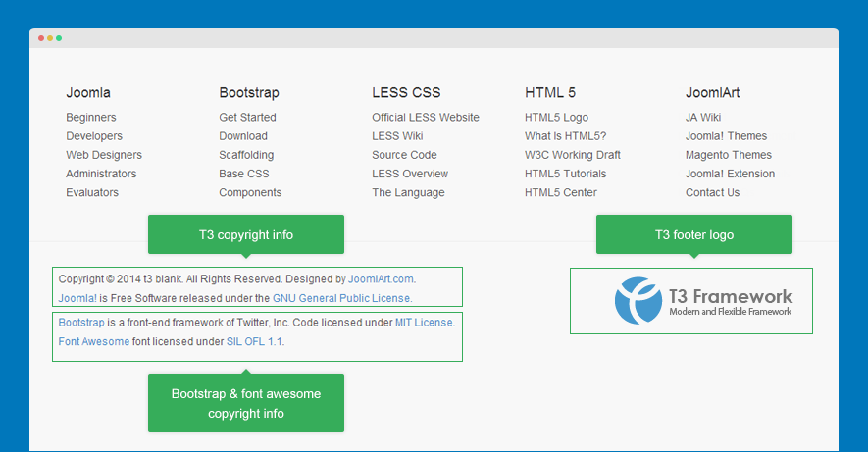
Task: Open the SIL OFL 1.1 link
Action: (x=254, y=342)
